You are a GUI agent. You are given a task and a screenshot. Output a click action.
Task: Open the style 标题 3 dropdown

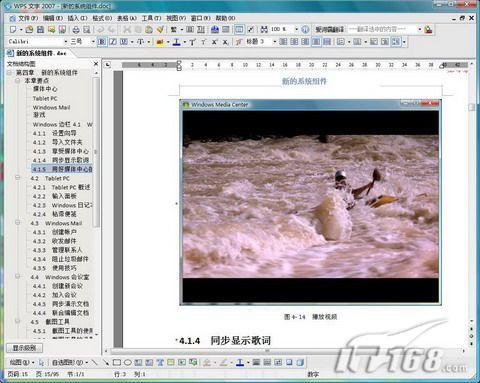pyautogui.click(x=275, y=42)
